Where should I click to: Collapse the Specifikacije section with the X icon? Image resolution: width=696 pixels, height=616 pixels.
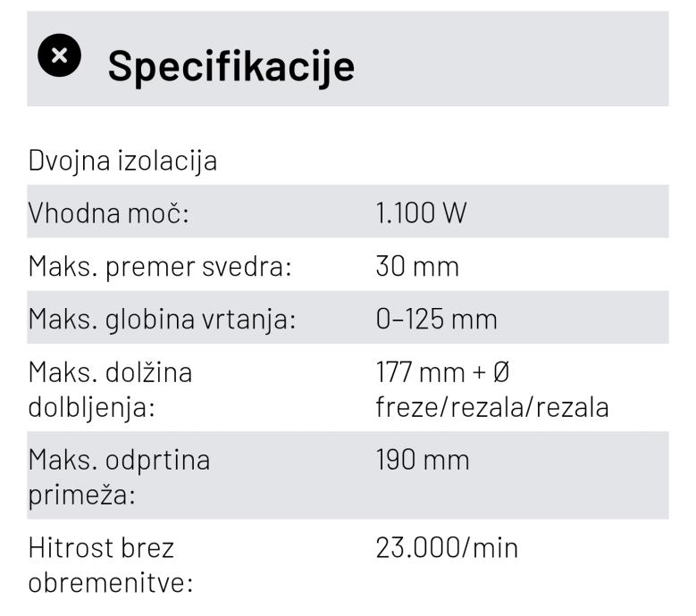pyautogui.click(x=60, y=55)
